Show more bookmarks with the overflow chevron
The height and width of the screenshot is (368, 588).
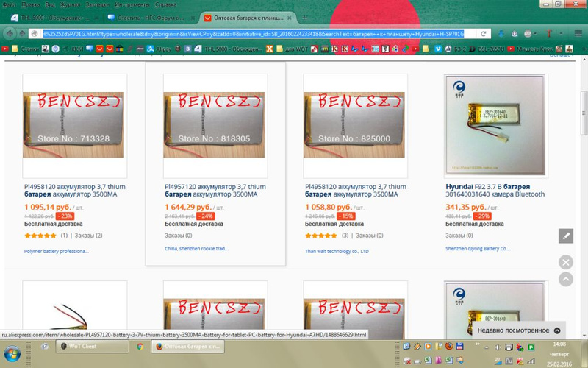(x=584, y=49)
